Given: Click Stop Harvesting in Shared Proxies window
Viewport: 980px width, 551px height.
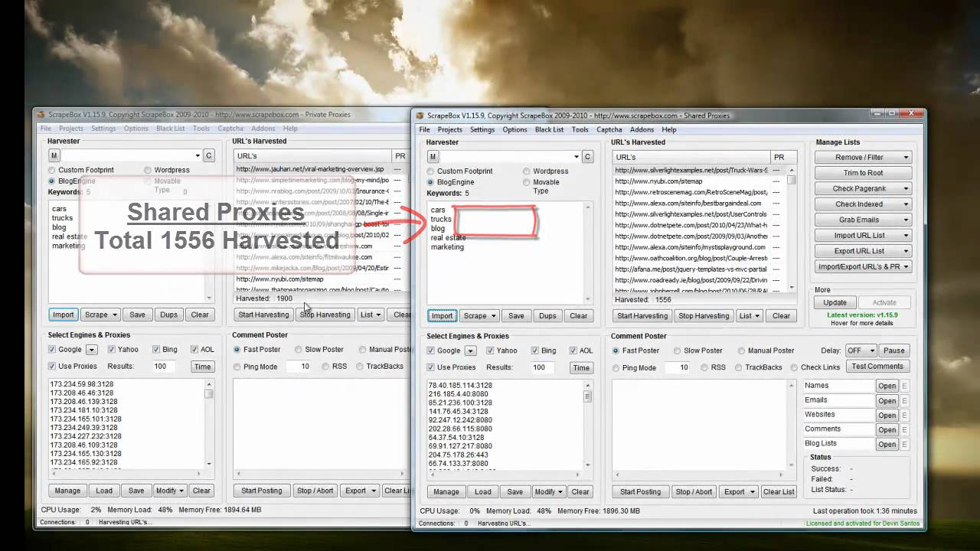Looking at the screenshot, I should point(704,315).
